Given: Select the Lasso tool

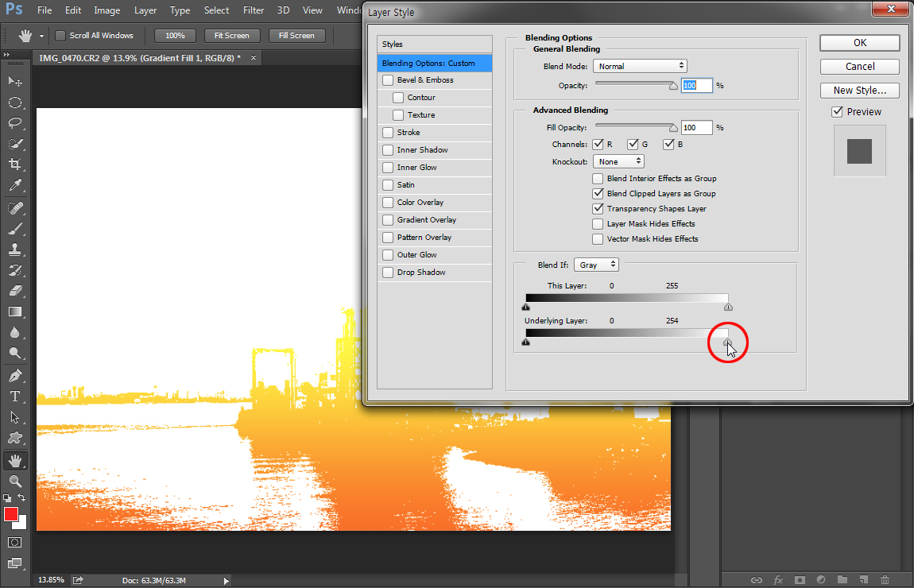Looking at the screenshot, I should tap(15, 123).
